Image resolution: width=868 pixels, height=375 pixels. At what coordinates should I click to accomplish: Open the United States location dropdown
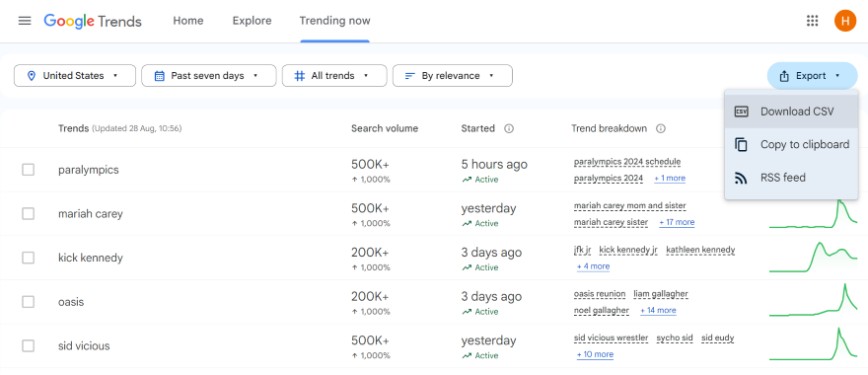point(75,76)
